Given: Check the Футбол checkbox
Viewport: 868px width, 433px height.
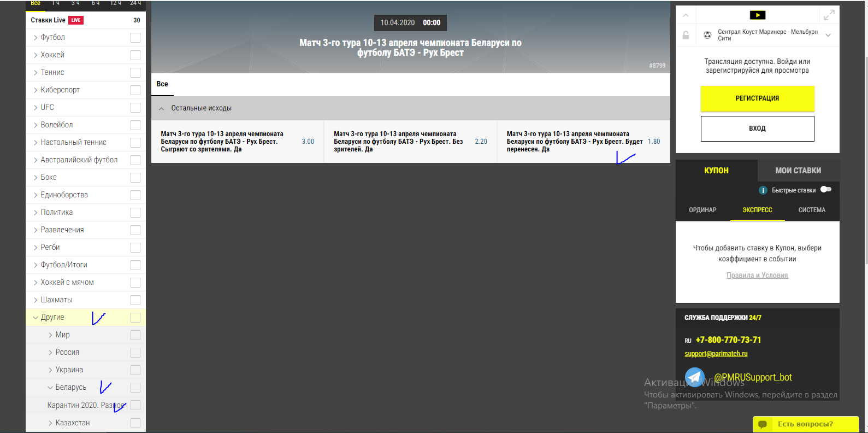Looking at the screenshot, I should [135, 38].
